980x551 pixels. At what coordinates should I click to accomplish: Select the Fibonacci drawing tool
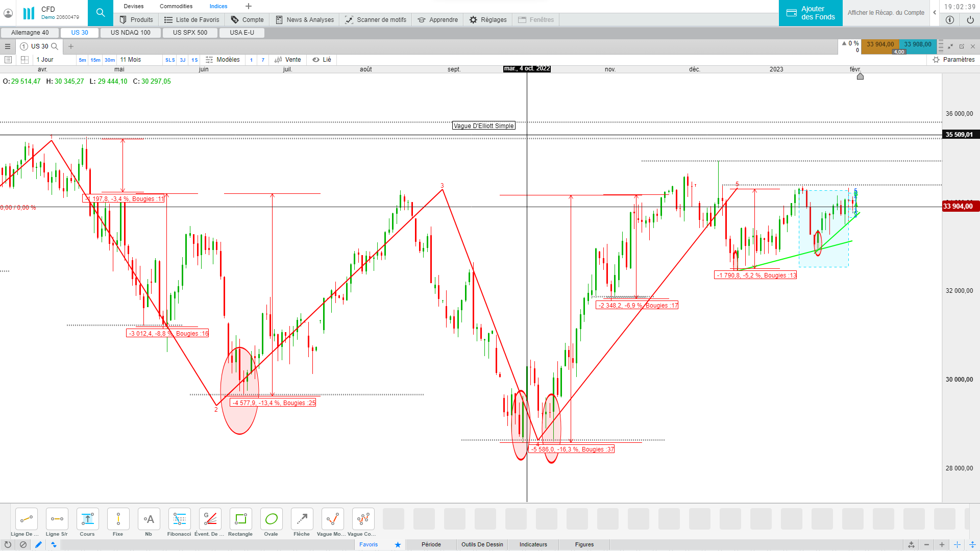pos(179,519)
